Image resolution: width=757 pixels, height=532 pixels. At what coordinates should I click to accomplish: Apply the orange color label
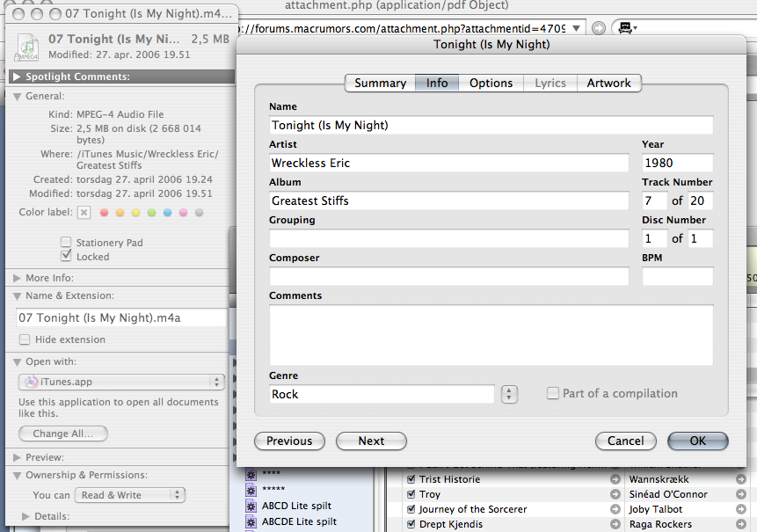tap(120, 213)
